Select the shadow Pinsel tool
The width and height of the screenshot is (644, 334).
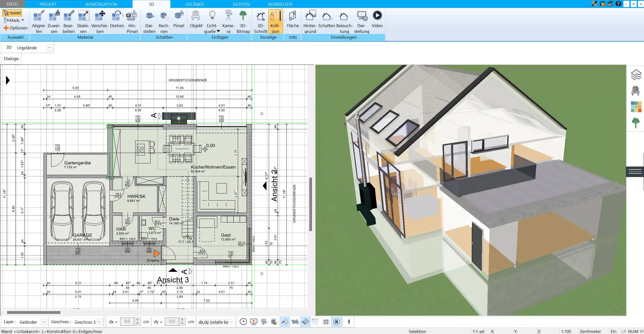tap(179, 19)
